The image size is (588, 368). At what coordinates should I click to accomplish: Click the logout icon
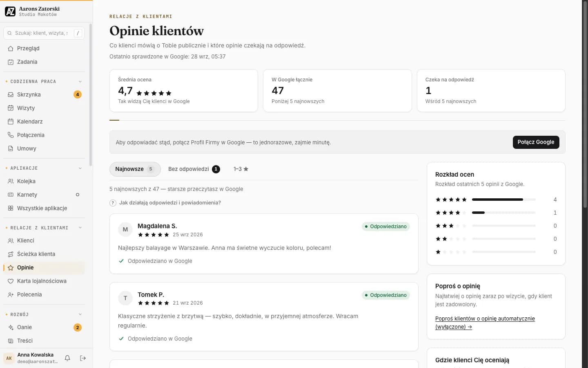83,358
